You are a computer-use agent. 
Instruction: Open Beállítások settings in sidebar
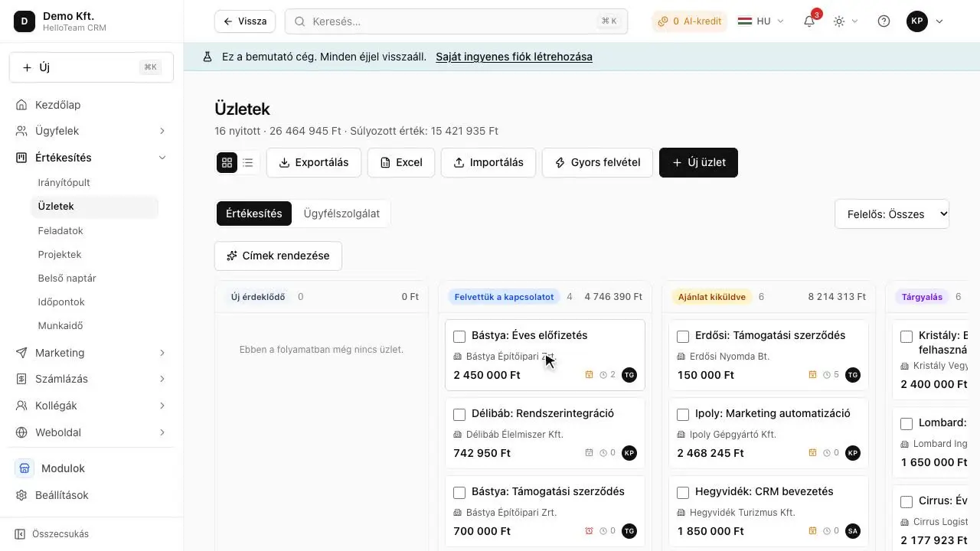(x=91, y=495)
